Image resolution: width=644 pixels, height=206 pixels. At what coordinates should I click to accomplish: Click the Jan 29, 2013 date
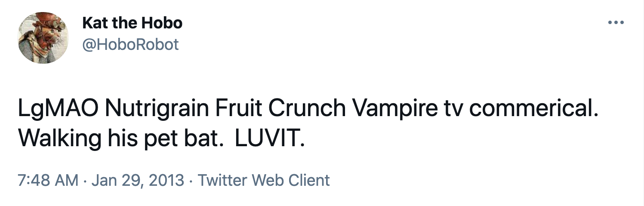(138, 180)
